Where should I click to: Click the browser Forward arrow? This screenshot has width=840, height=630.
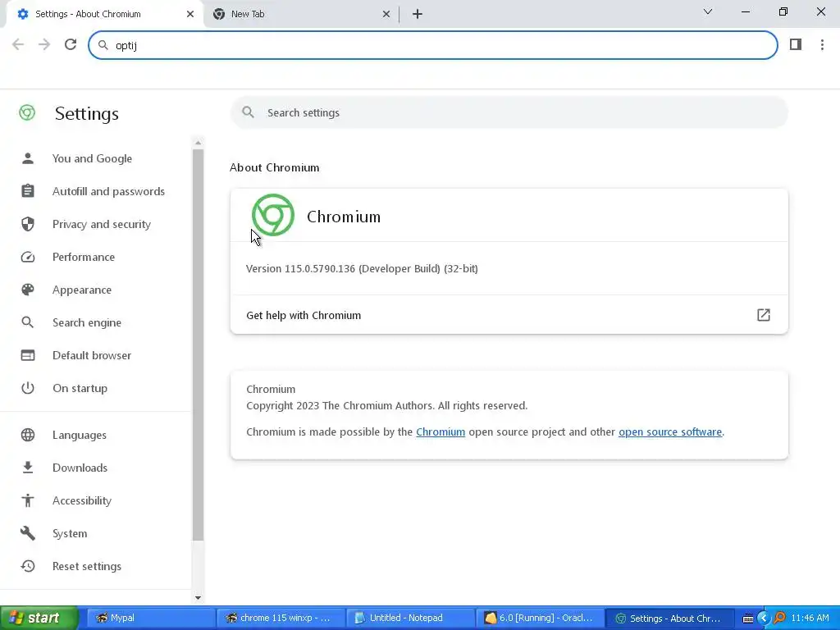44,44
